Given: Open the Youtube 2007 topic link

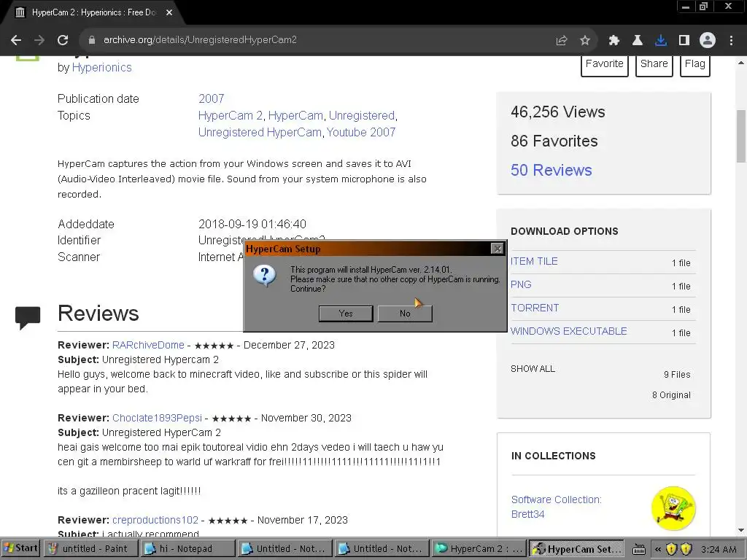Looking at the screenshot, I should (x=360, y=133).
